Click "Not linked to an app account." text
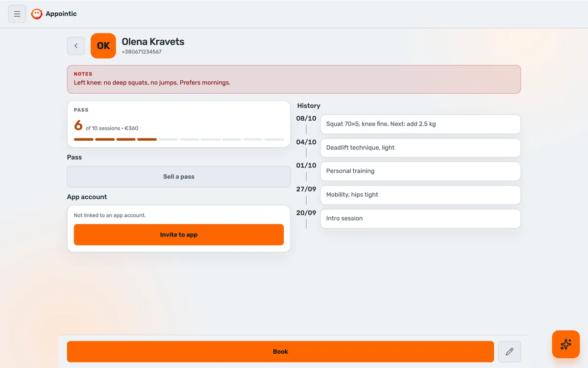Viewport: 588px width, 368px height. point(110,215)
